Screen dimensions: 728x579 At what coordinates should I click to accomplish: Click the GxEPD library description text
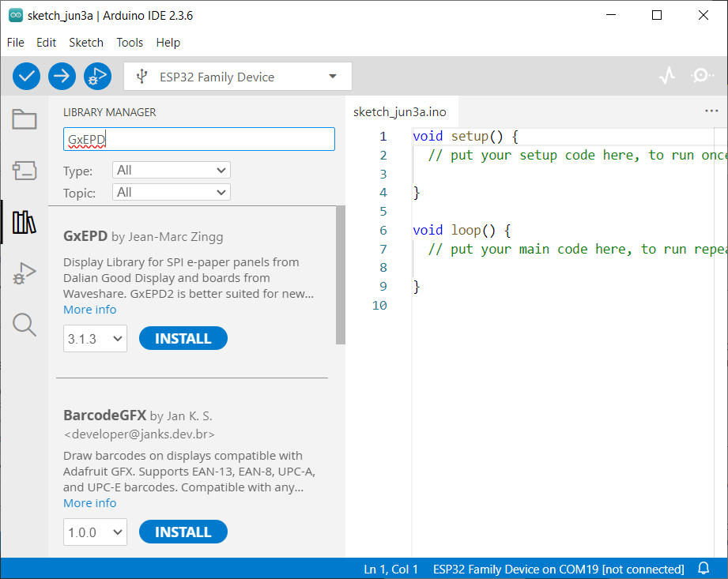pos(188,278)
